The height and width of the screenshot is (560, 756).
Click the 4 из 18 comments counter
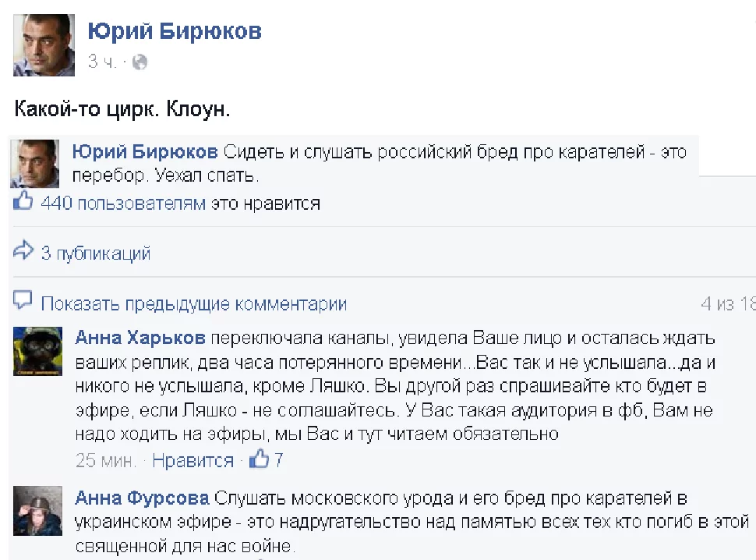[728, 303]
